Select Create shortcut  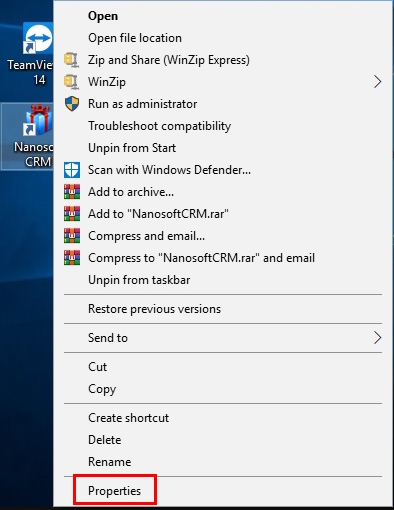128,418
